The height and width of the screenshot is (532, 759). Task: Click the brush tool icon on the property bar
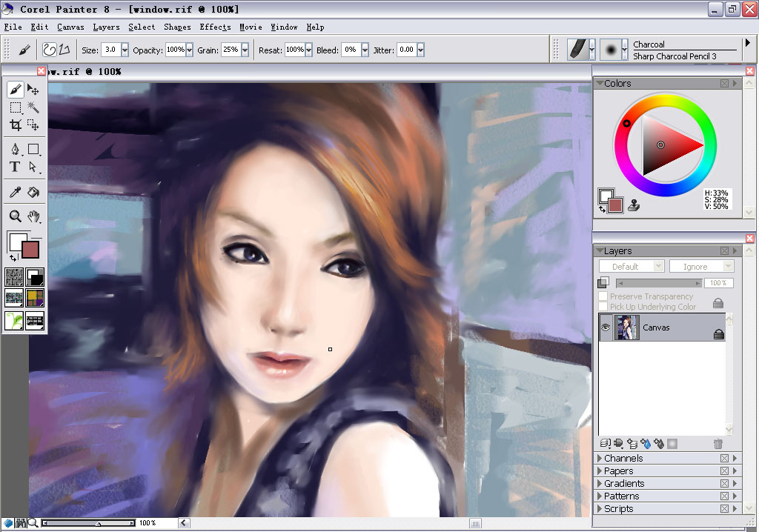(24, 50)
